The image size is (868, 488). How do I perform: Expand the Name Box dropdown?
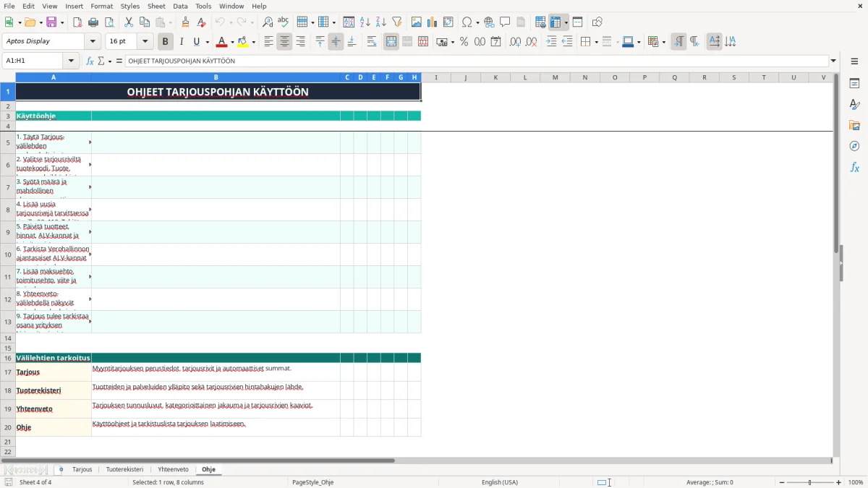tap(71, 61)
